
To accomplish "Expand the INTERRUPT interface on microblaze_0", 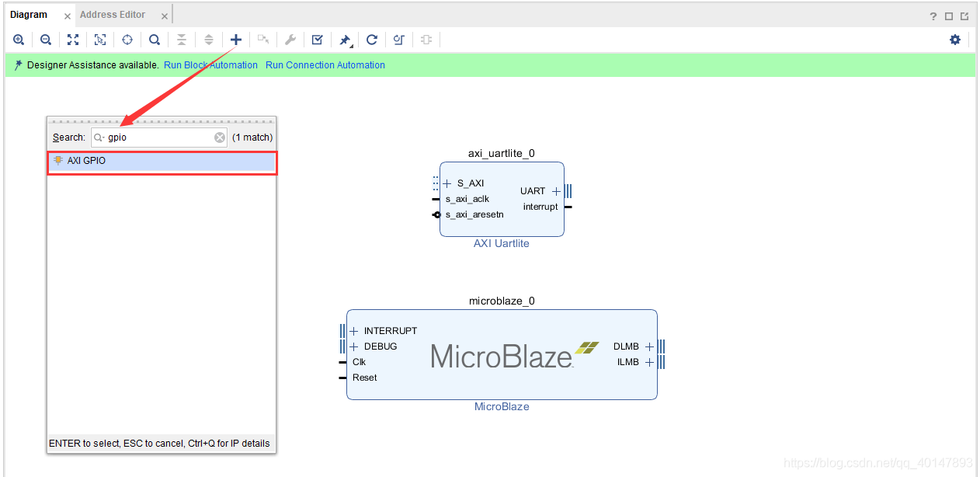I will 355,330.
